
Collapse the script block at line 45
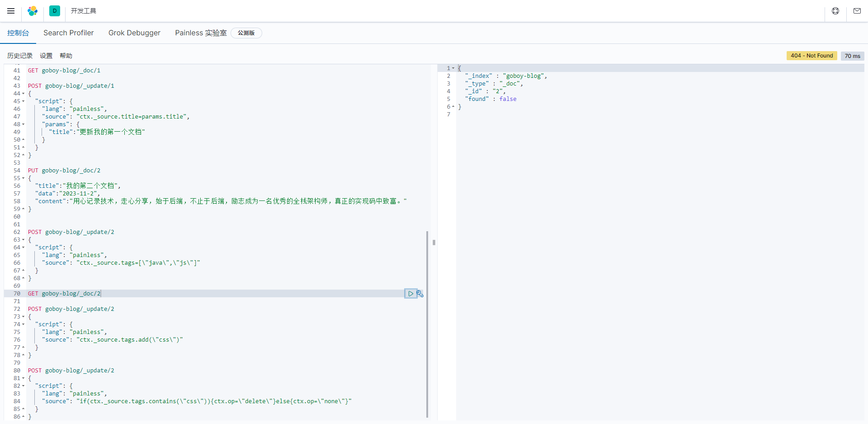(x=24, y=101)
